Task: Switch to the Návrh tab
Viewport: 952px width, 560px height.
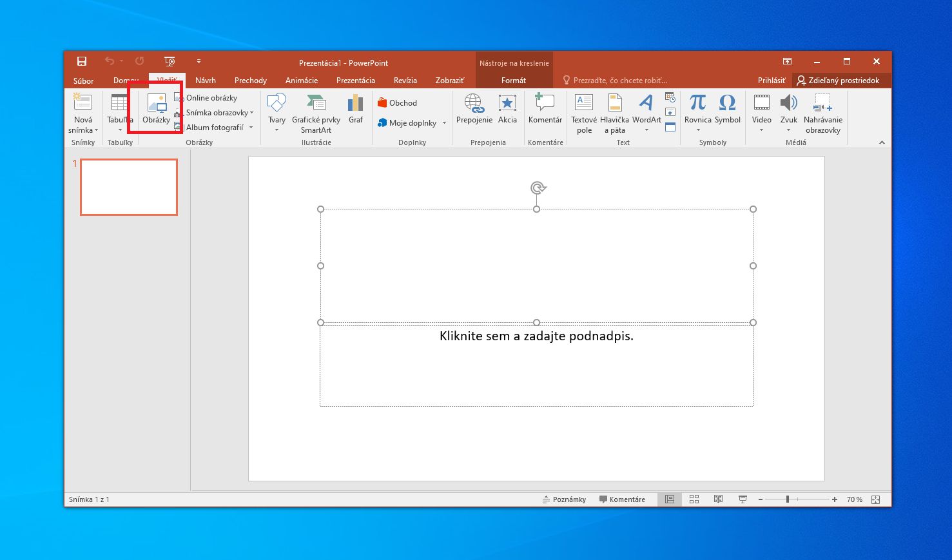Action: [206, 81]
